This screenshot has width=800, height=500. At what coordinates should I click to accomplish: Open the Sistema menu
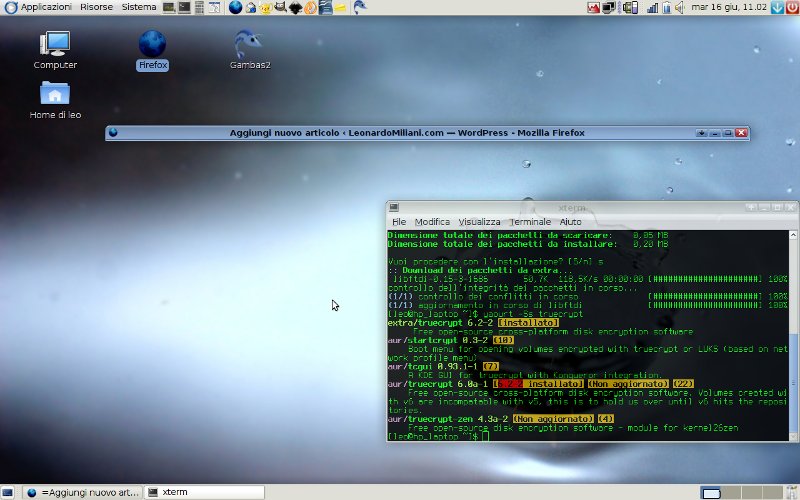point(139,7)
